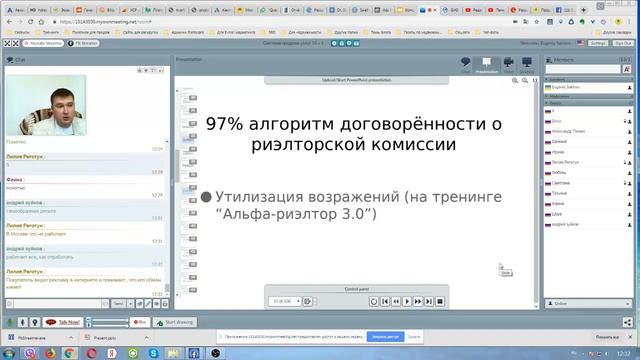
Task: Click the chat lock icon
Action: [x=165, y=304]
